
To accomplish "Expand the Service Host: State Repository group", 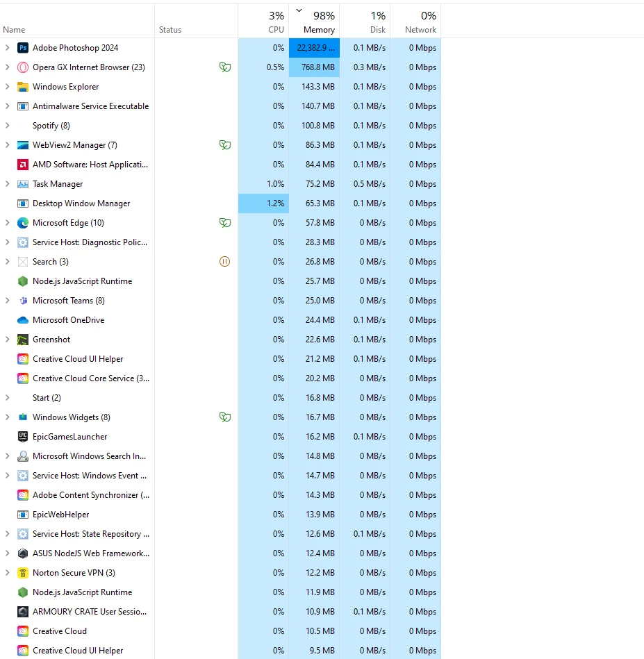I will coord(7,534).
